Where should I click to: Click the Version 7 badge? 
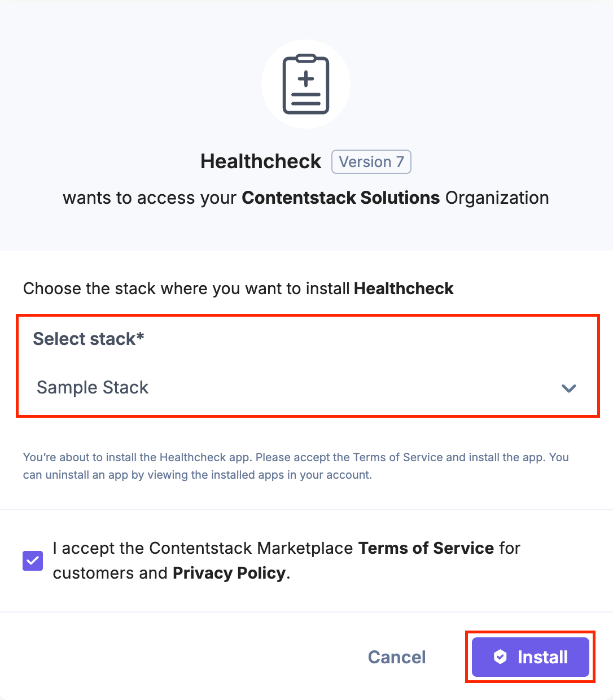[371, 162]
